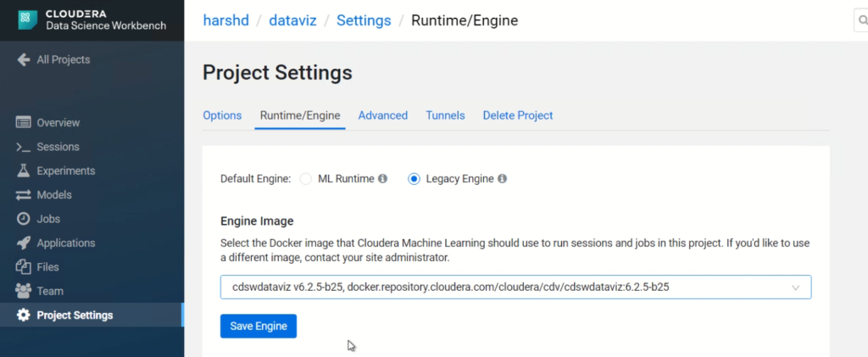Click the Project Settings gear icon

pos(23,315)
